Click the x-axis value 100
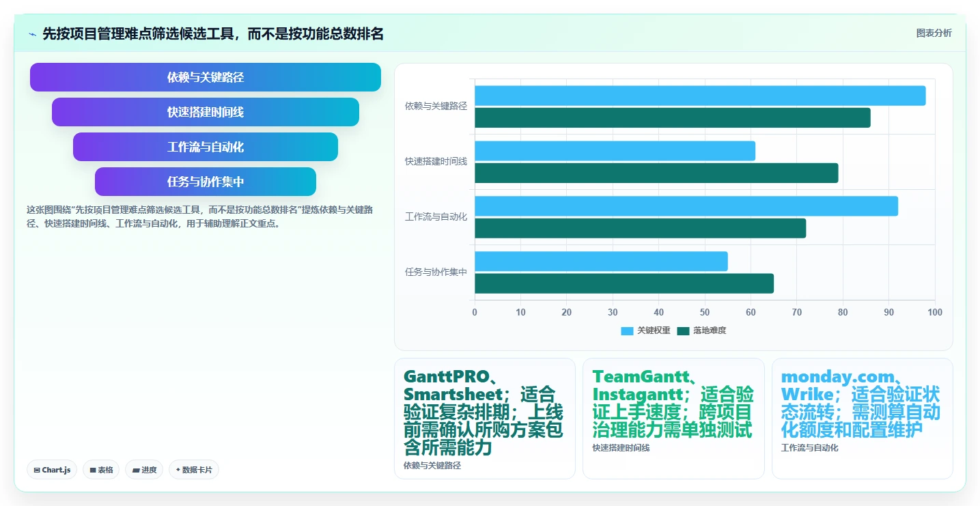The width and height of the screenshot is (980, 506). pyautogui.click(x=934, y=312)
